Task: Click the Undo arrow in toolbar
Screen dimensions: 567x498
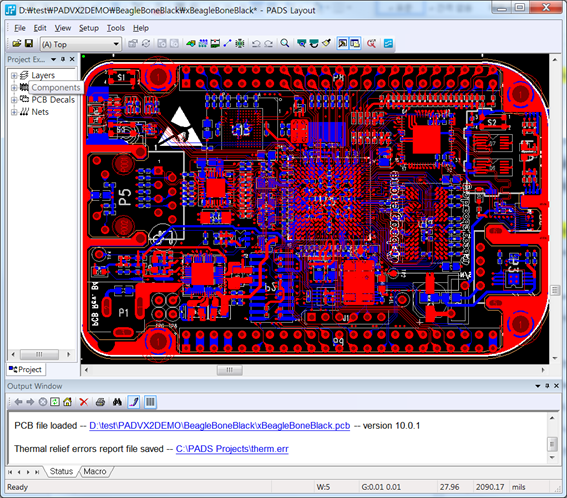Action: [256, 44]
